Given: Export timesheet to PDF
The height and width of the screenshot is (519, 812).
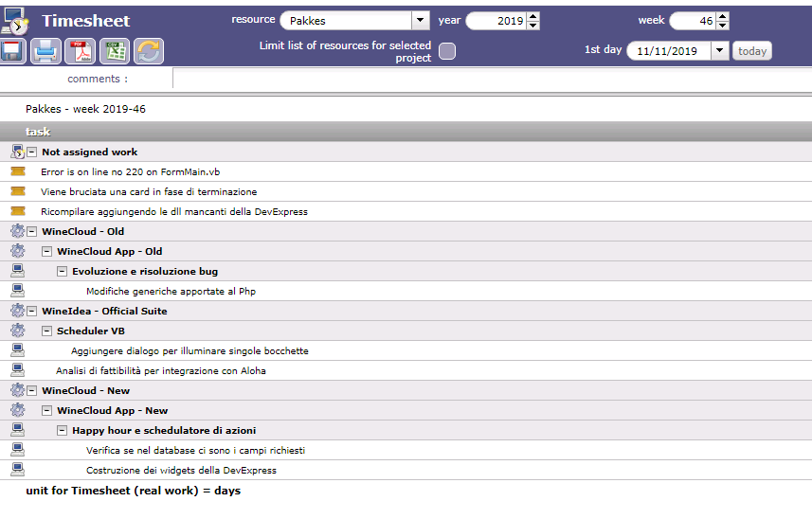Looking at the screenshot, I should click(x=81, y=51).
